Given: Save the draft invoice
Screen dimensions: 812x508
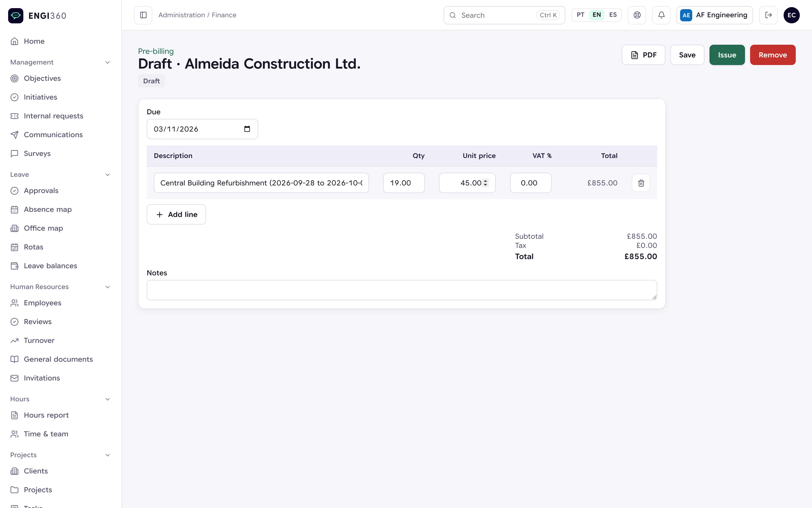Looking at the screenshot, I should (687, 55).
